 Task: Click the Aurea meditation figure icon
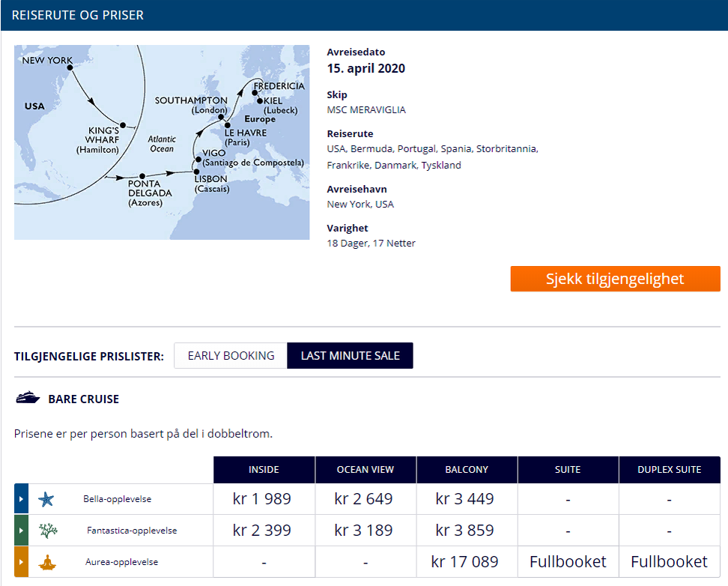coord(47,562)
